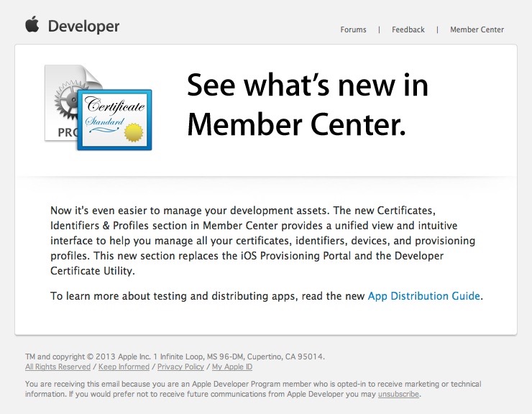View the Privacy Policy link
532x414 pixels.
tap(180, 367)
